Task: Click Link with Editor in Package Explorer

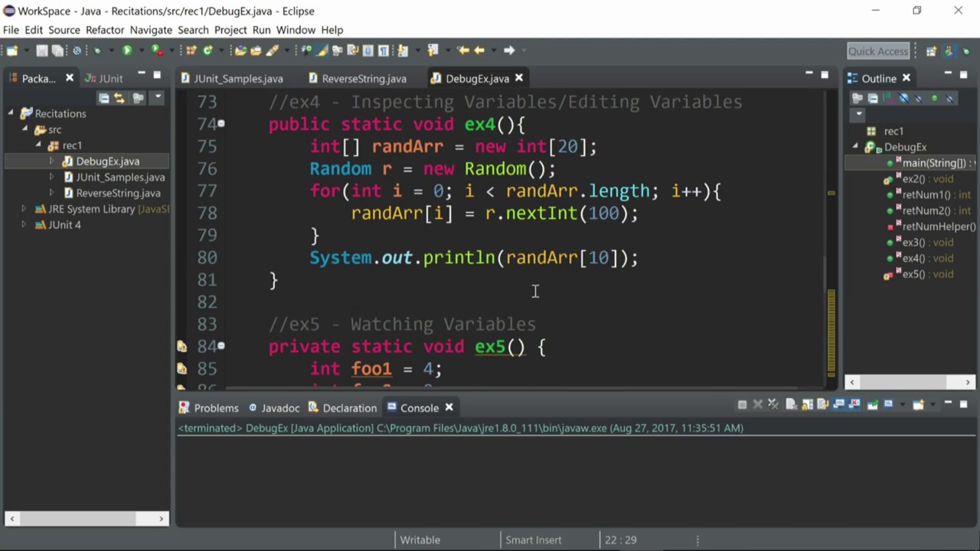Action: click(119, 98)
